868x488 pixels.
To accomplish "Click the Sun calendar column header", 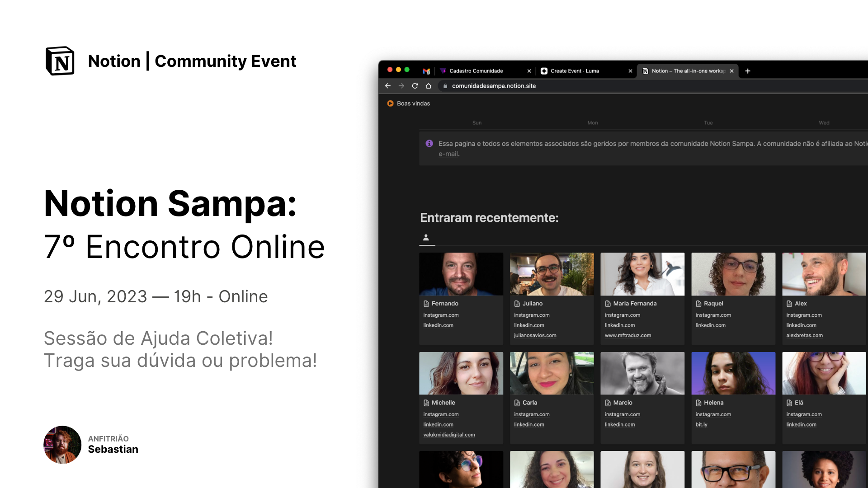I will [x=477, y=123].
